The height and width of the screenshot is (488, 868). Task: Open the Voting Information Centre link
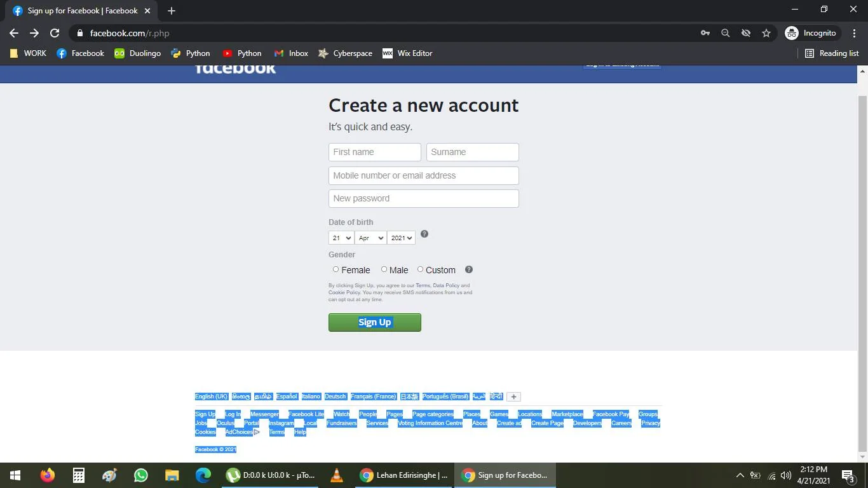pyautogui.click(x=430, y=423)
